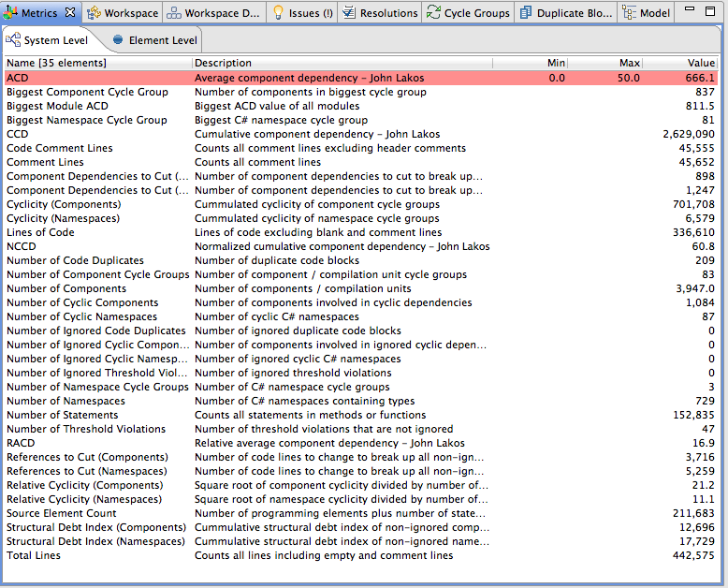Screen dimensions: 728x588
Task: Click the Element Level blue circle icon
Action: click(x=118, y=40)
